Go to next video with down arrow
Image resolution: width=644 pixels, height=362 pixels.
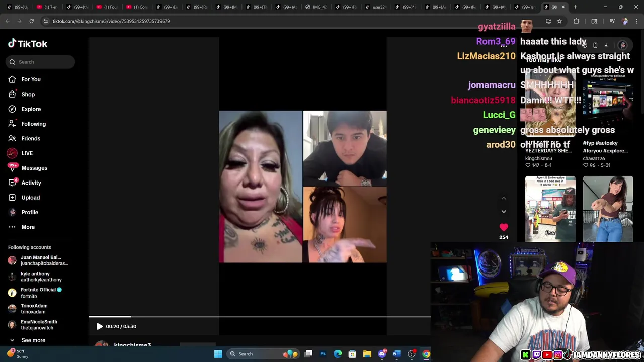[x=504, y=212]
